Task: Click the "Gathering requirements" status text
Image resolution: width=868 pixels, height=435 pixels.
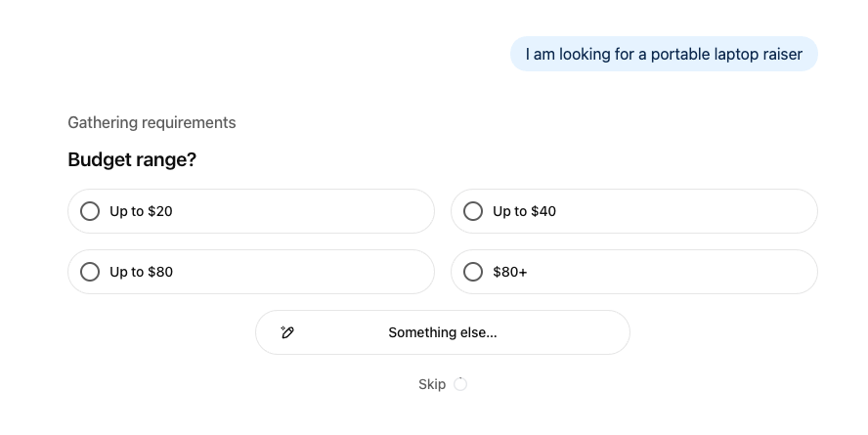Action: pos(152,123)
